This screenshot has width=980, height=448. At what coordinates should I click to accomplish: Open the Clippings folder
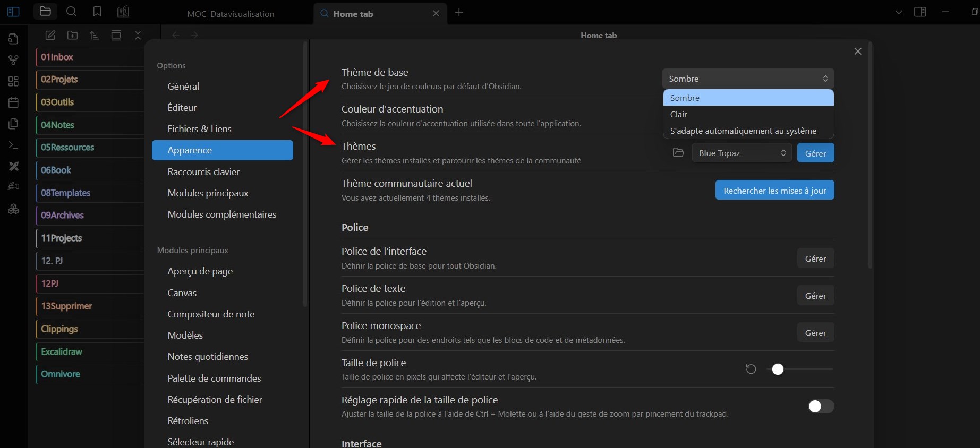(90, 329)
